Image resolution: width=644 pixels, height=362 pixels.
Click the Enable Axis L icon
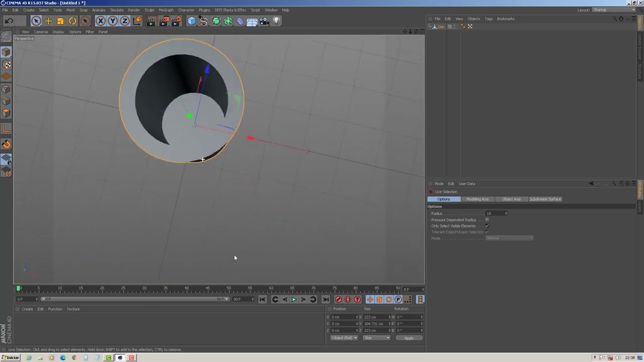point(6,129)
